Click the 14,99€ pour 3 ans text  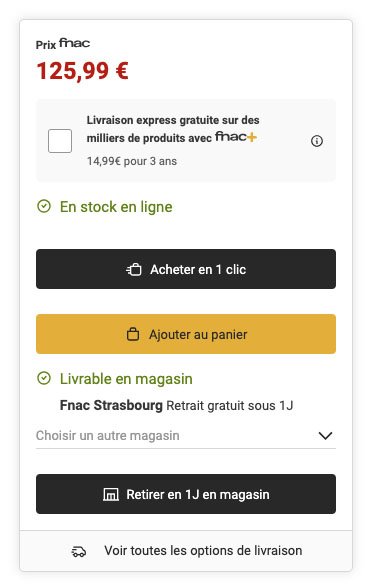132,161
